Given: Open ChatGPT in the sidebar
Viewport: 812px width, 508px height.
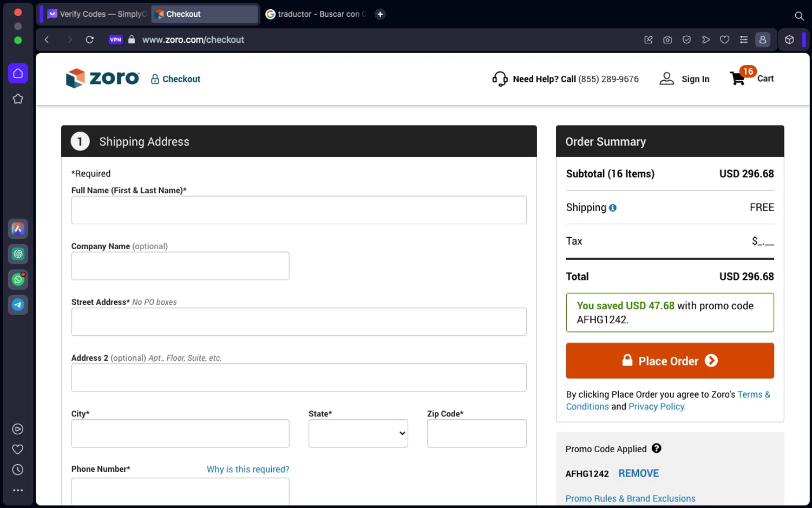Looking at the screenshot, I should (x=18, y=254).
